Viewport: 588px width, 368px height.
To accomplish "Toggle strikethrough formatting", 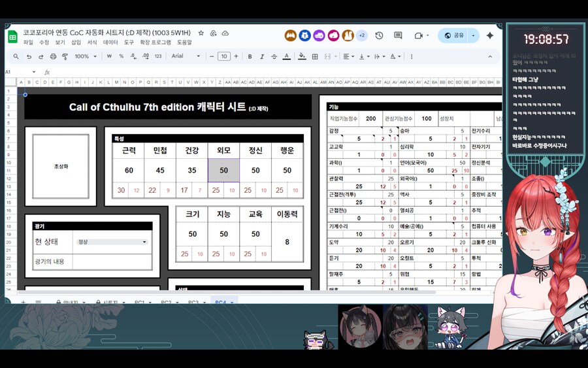I will click(x=274, y=56).
